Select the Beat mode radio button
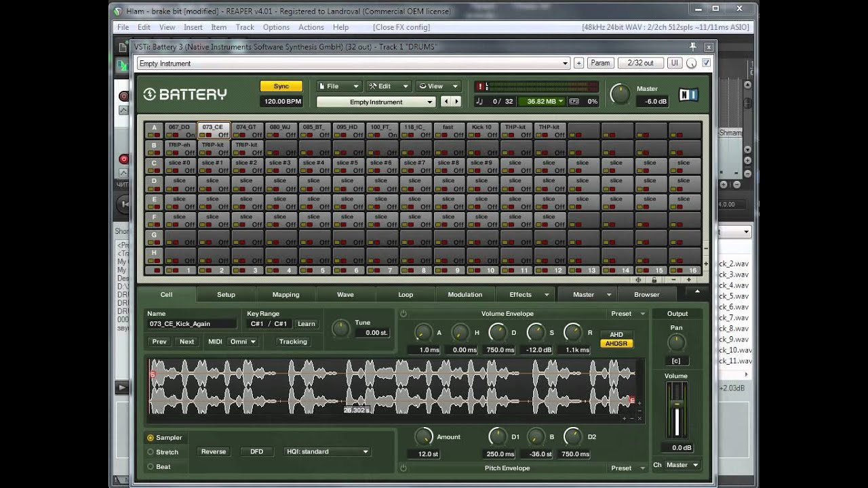The width and height of the screenshot is (868, 488). point(151,466)
